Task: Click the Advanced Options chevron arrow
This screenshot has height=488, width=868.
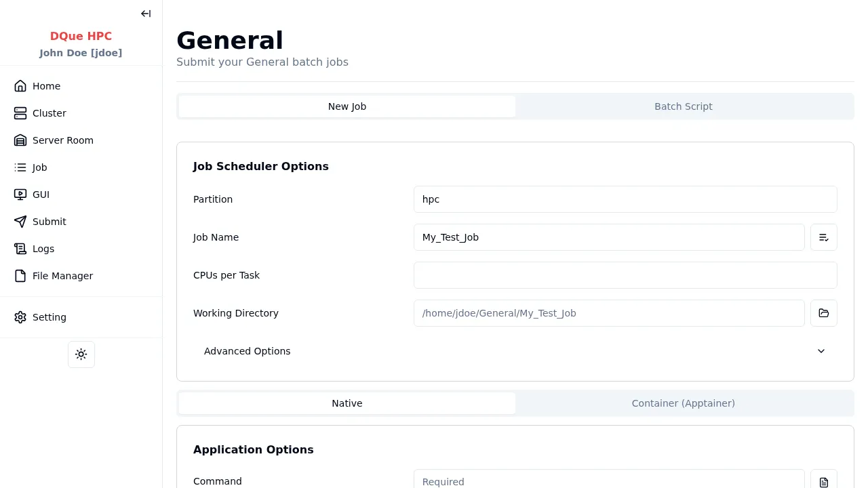Action: [x=821, y=351]
